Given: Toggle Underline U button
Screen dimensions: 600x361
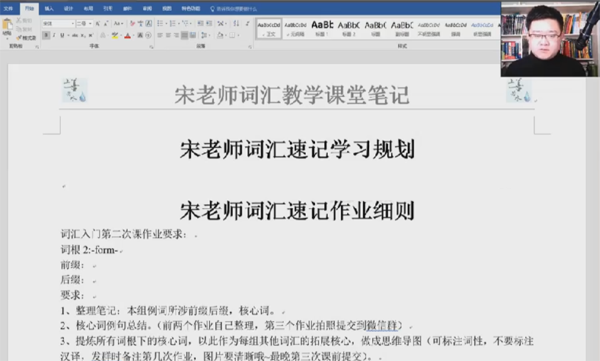Looking at the screenshot, I should click(62, 35).
